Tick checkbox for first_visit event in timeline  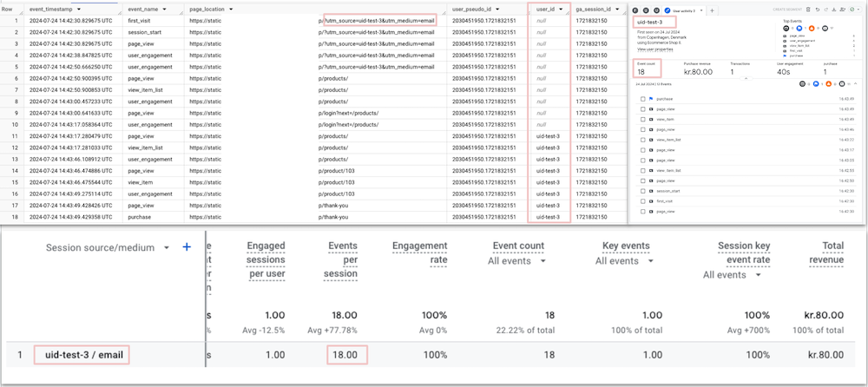(x=642, y=201)
